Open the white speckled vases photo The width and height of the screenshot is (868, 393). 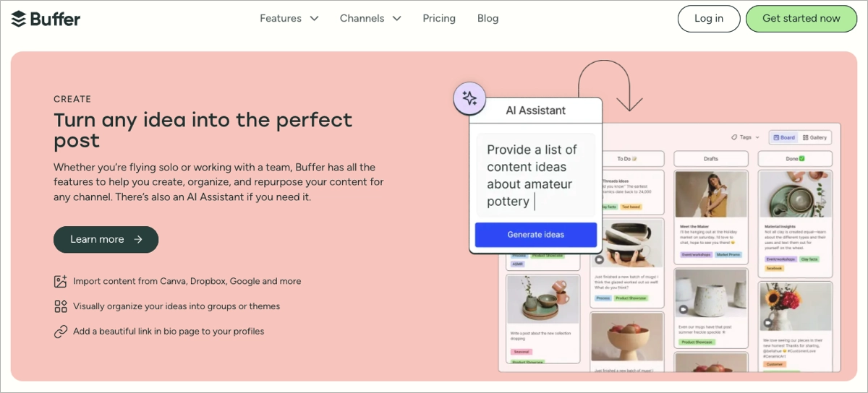[x=711, y=294]
